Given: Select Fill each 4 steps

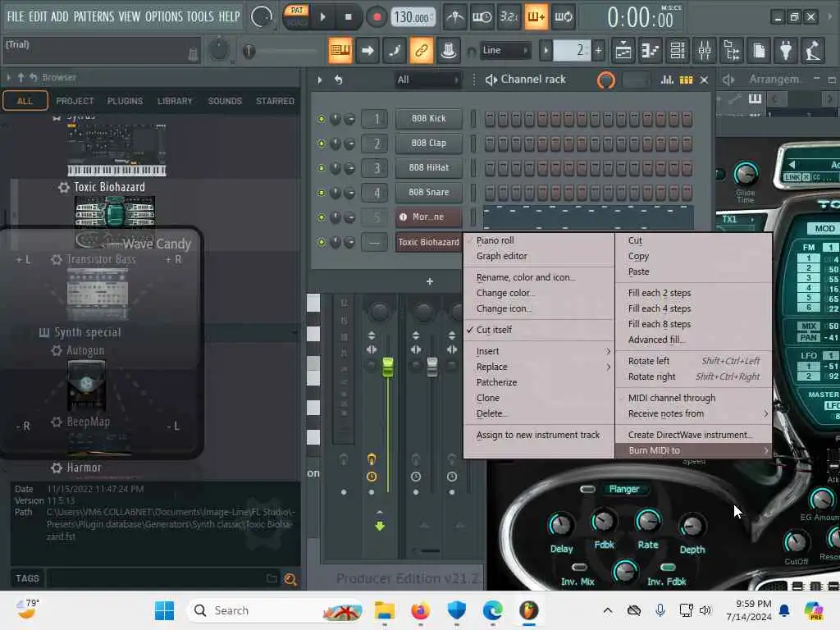Looking at the screenshot, I should [693, 308].
